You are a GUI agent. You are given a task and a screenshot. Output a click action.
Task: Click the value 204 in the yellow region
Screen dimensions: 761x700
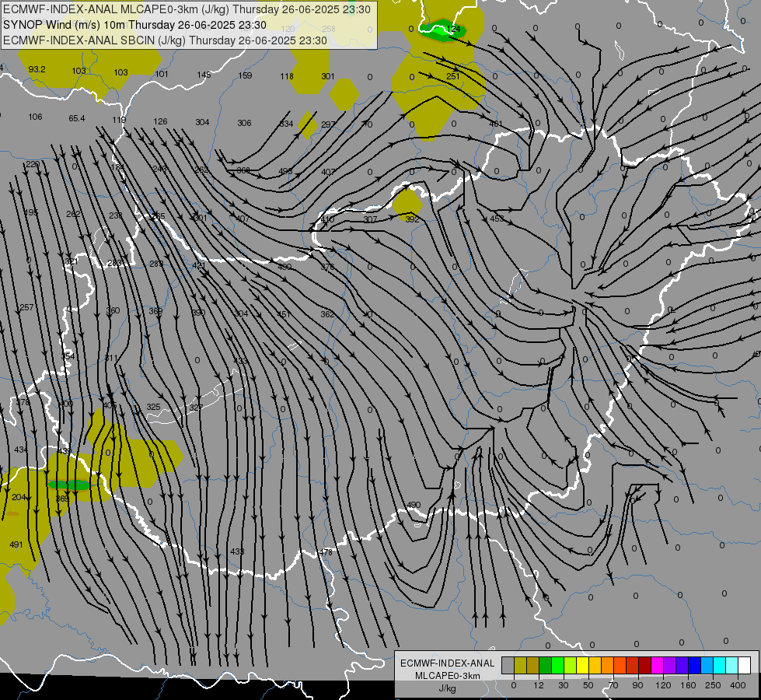[19, 497]
